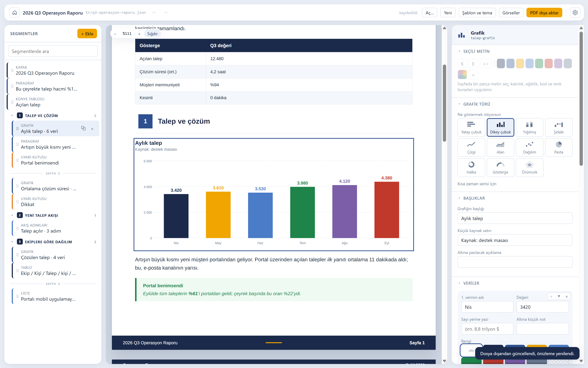Click the Grafiğin başlığı input field
Screen dimensions: 588x368
pos(515,218)
